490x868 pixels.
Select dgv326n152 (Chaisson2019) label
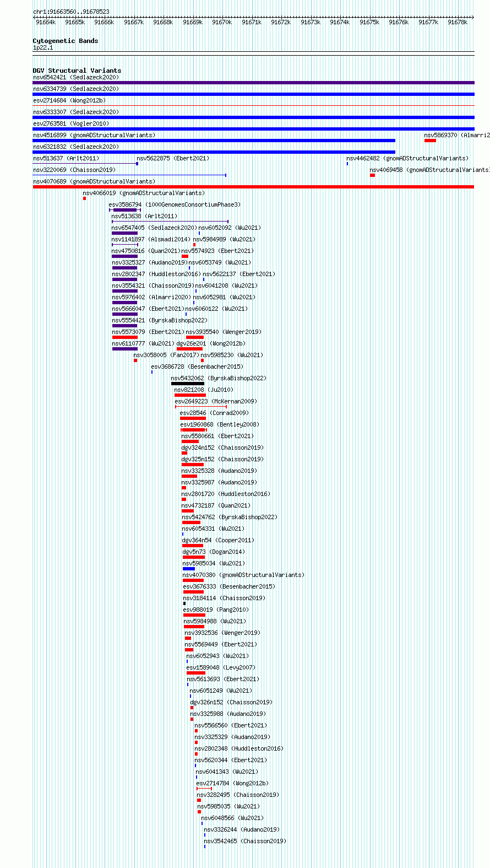231,702
